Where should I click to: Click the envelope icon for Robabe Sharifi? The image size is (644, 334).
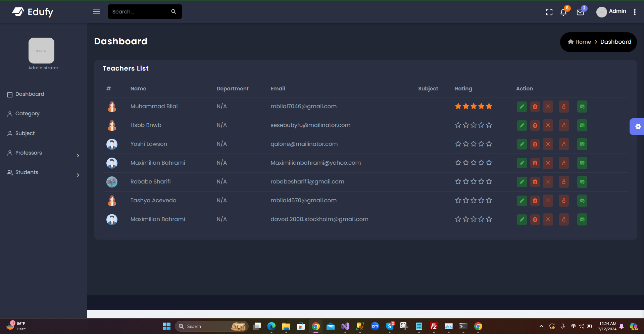click(582, 182)
